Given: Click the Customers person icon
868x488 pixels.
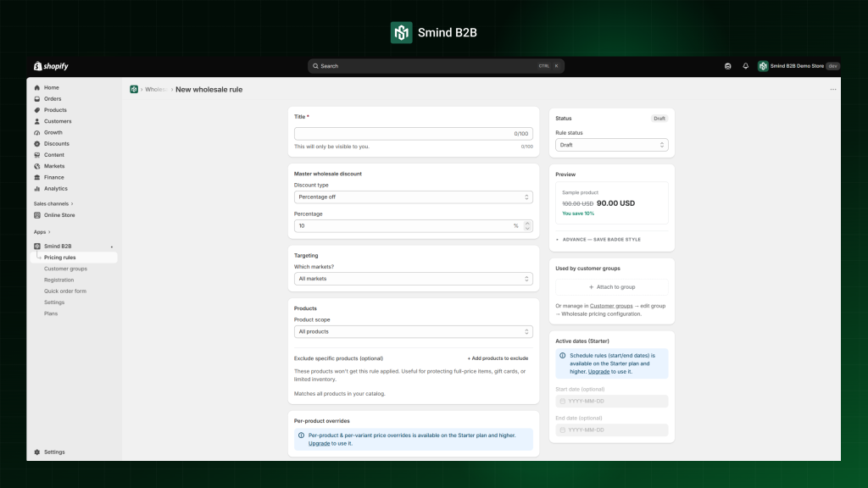Looking at the screenshot, I should pos(37,121).
